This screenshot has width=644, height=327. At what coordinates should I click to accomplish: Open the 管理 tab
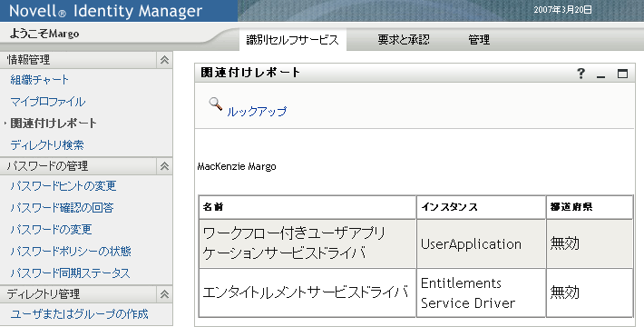click(x=479, y=40)
